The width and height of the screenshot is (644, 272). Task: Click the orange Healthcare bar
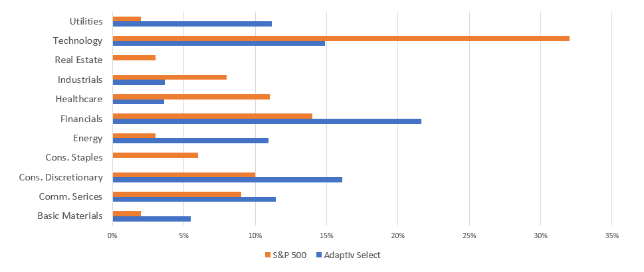tap(191, 97)
